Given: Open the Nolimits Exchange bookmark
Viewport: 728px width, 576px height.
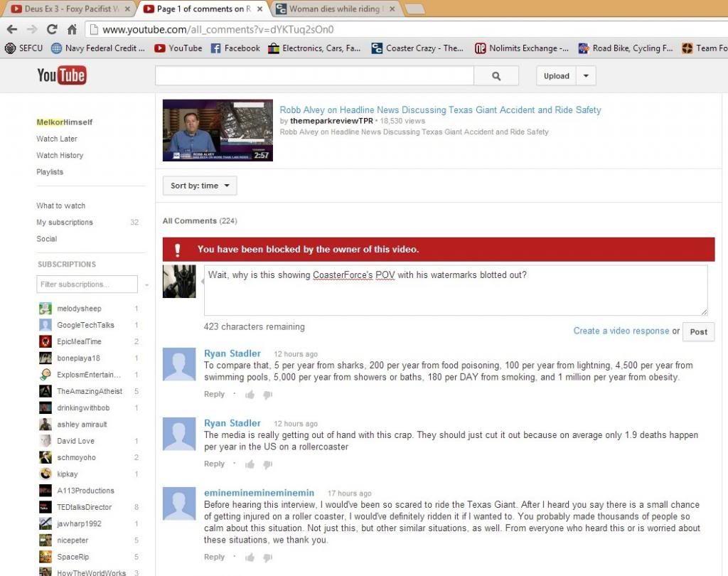Looking at the screenshot, I should [x=522, y=48].
